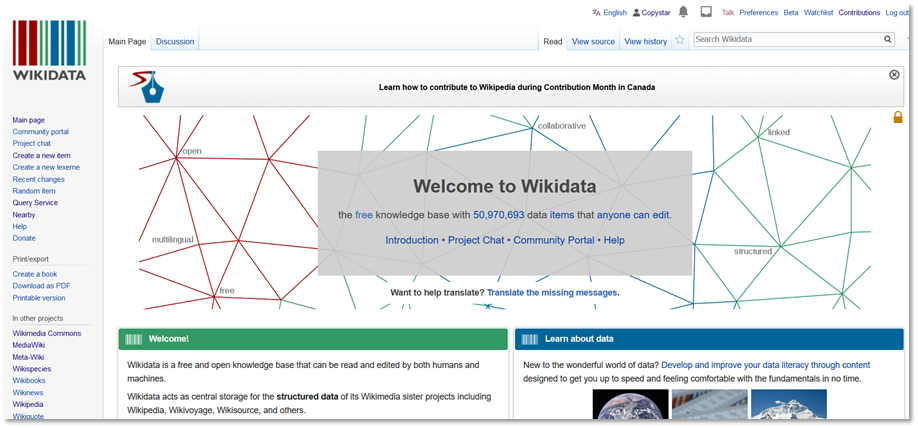Open the Beta link
Screen dimensions: 918x428
791,12
